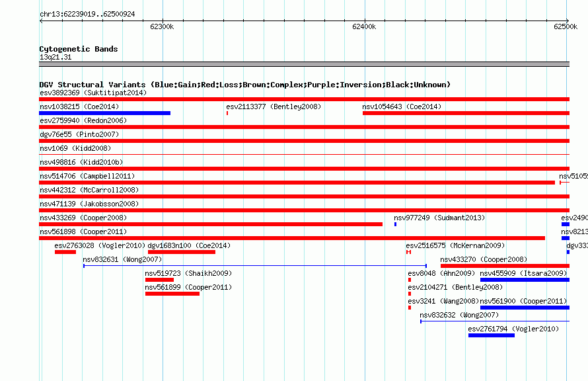
Task: Click the esv3892369 (Suktitipat2014) variant label
Action: pos(93,93)
